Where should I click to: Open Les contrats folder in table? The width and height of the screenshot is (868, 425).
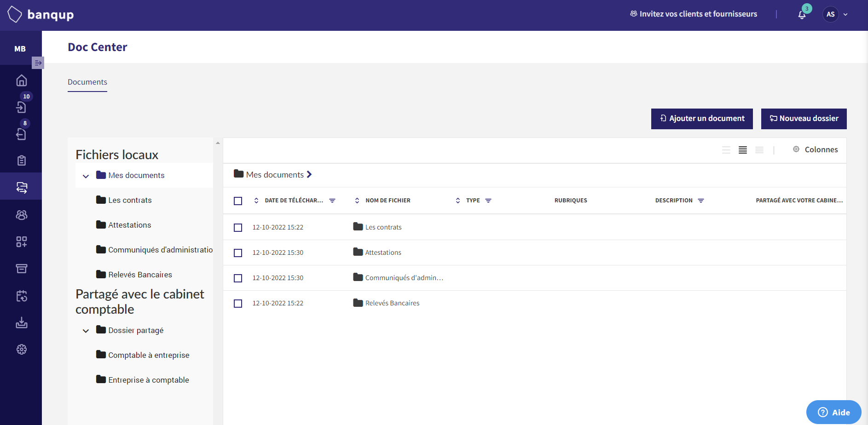click(x=377, y=227)
